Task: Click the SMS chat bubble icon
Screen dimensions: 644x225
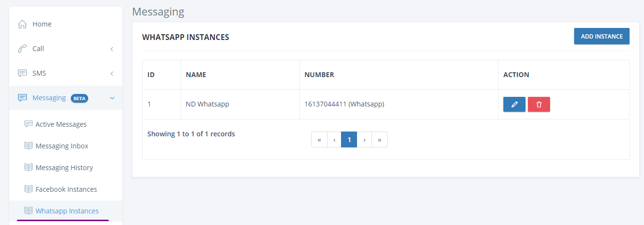Action: pos(22,73)
